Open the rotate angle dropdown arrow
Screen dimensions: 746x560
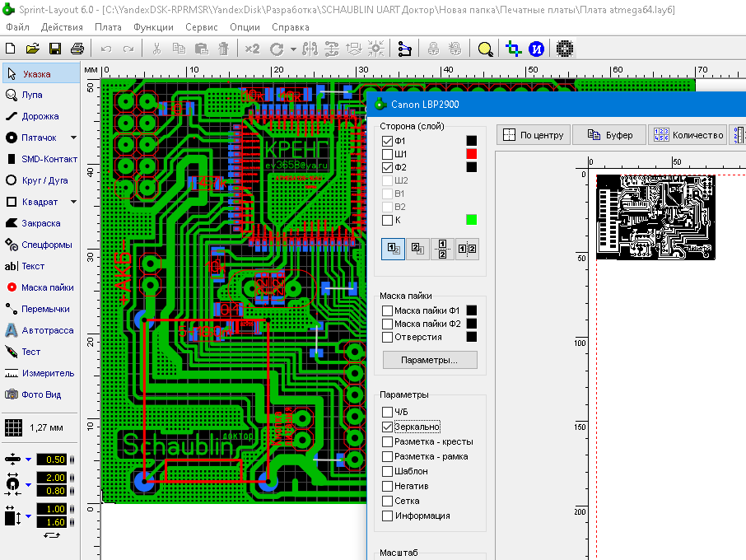point(293,49)
